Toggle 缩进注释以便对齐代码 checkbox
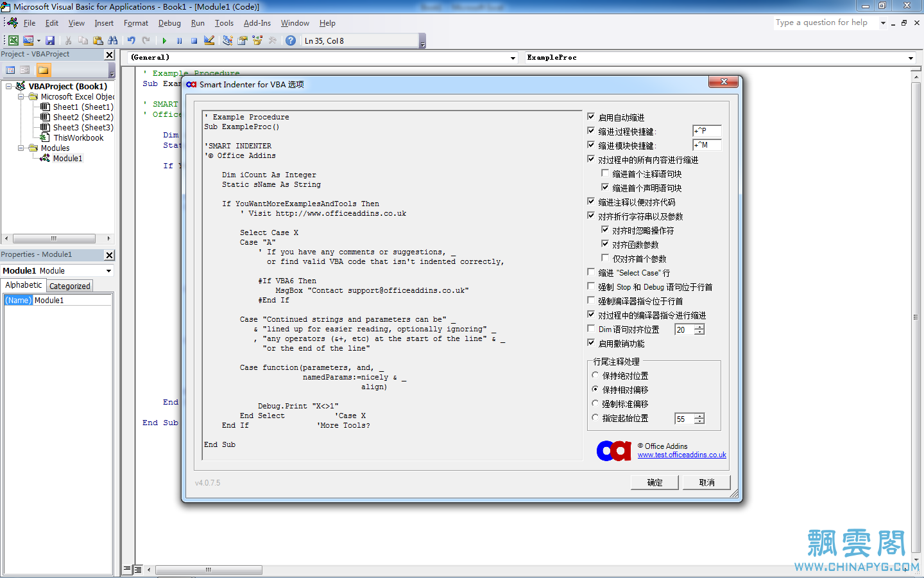The height and width of the screenshot is (578, 924). coord(591,202)
